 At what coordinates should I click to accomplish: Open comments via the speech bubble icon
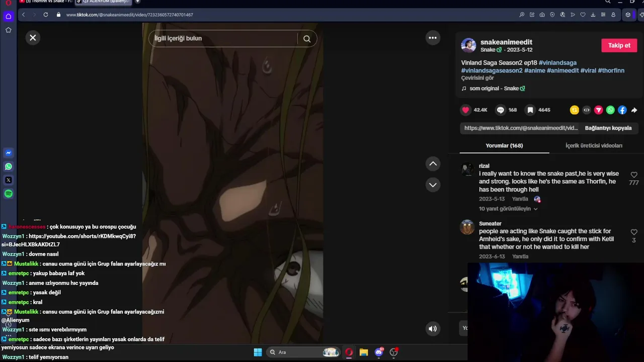click(x=501, y=110)
